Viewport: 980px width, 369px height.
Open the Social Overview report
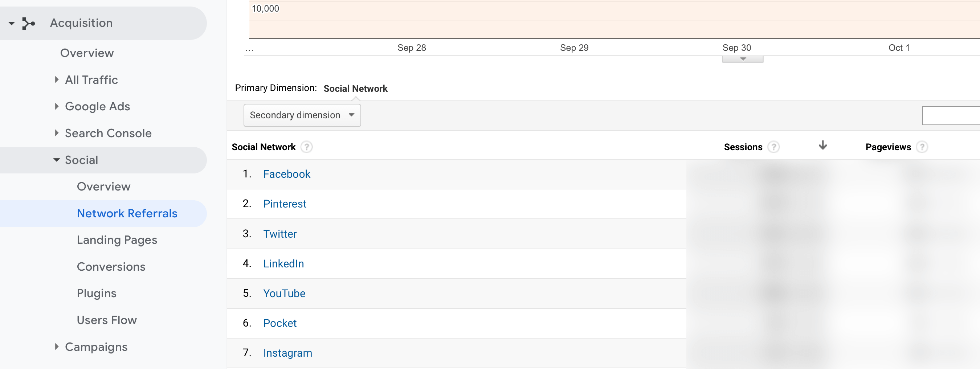(x=103, y=186)
